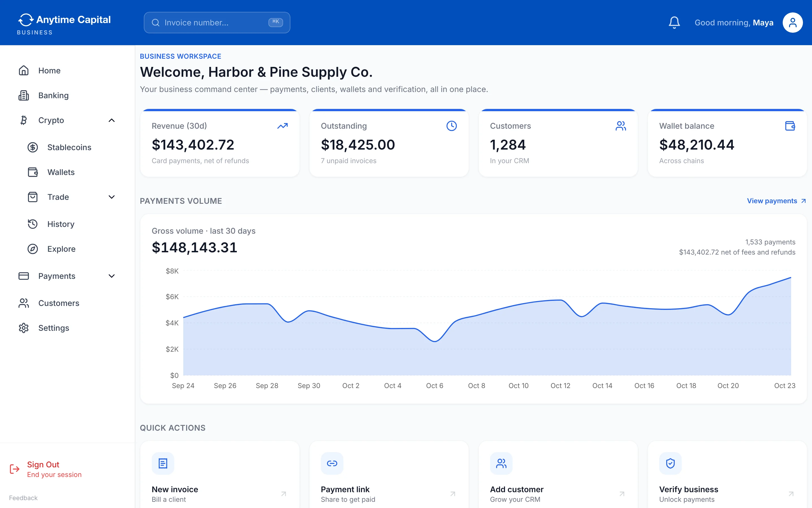Open the user profile avatar

(x=793, y=23)
